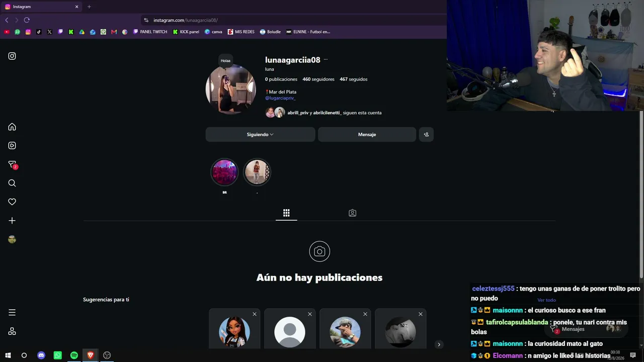This screenshot has height=362, width=644.
Task: Go back in the browser
Action: pos(7,20)
